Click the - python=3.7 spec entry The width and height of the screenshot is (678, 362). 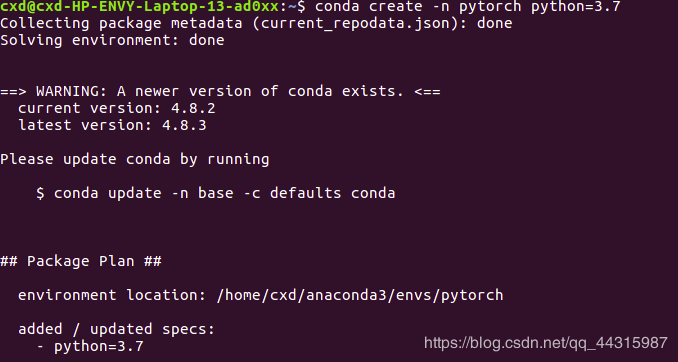pyautogui.click(x=90, y=346)
